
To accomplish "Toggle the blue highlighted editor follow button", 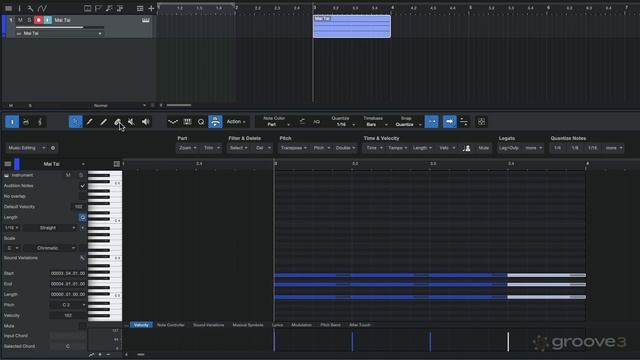I will coord(215,122).
